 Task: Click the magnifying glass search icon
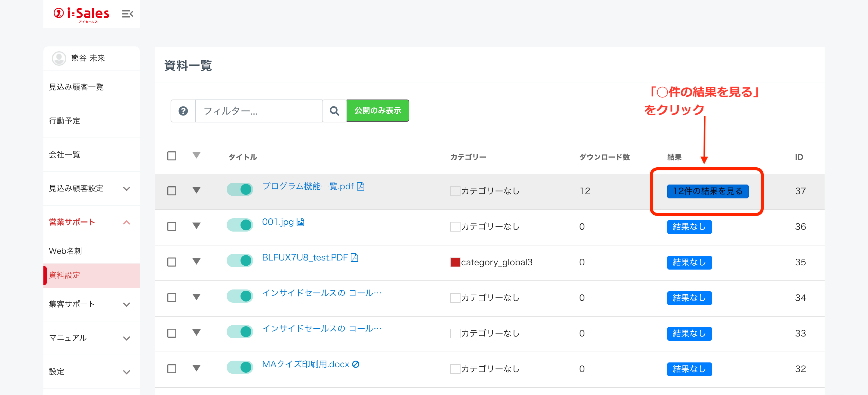point(334,111)
